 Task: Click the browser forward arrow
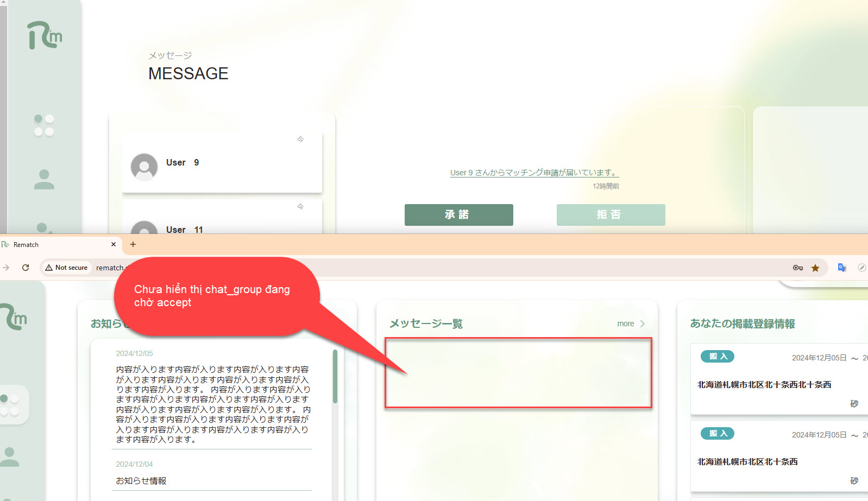tap(7, 268)
